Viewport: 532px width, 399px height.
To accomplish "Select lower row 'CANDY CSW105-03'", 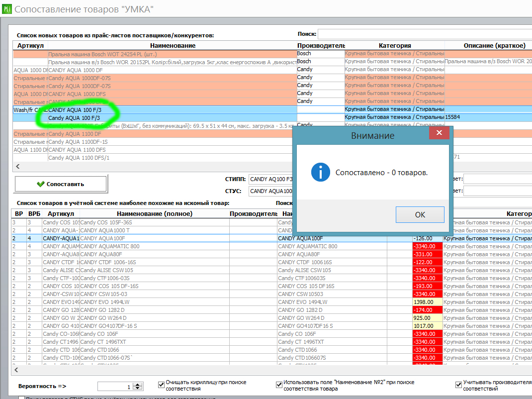I will point(154,294).
